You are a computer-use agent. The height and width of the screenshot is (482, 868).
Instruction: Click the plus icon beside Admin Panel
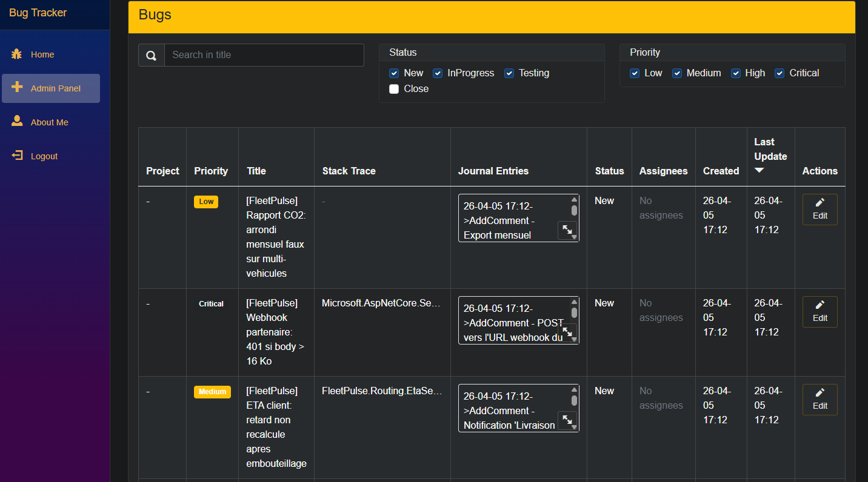coord(17,87)
